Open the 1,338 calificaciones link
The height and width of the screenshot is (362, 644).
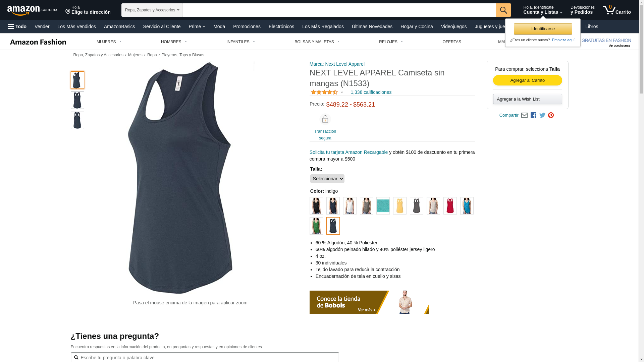tap(371, 92)
